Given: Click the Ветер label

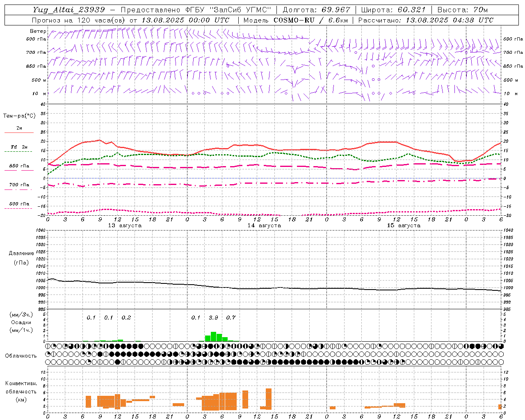Looking at the screenshot, I should point(38,31).
